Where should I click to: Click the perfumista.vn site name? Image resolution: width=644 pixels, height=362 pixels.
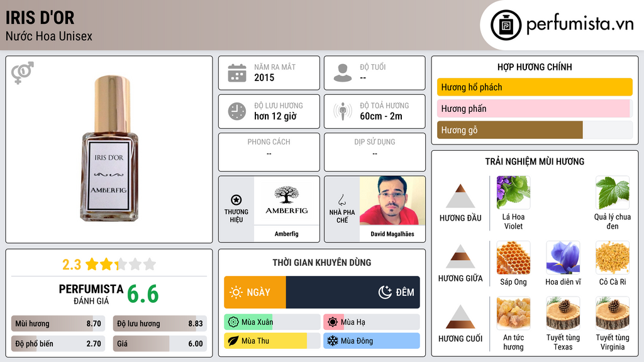[580, 25]
